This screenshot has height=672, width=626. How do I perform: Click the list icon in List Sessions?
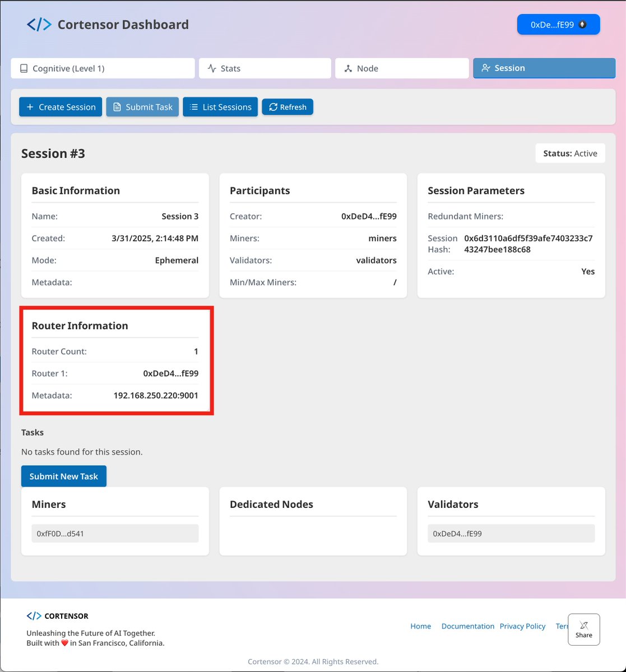point(194,107)
